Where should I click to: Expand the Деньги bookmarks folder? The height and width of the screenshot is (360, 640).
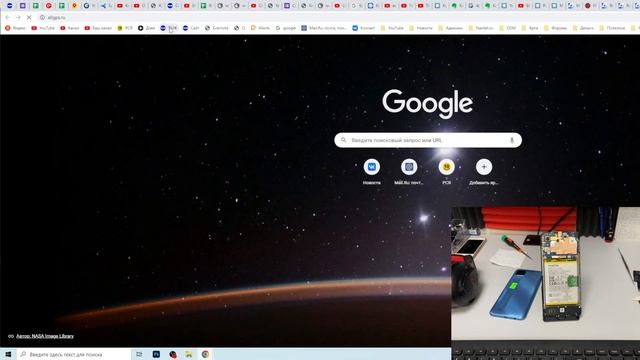pos(583,28)
